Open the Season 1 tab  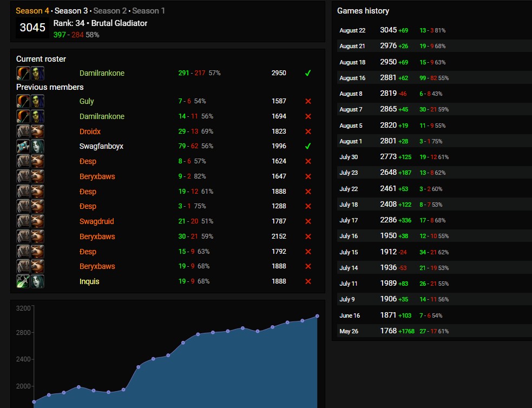149,11
